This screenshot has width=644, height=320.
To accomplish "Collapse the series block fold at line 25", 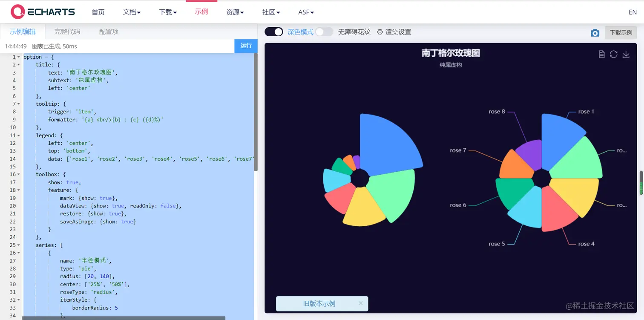I will pos(19,245).
